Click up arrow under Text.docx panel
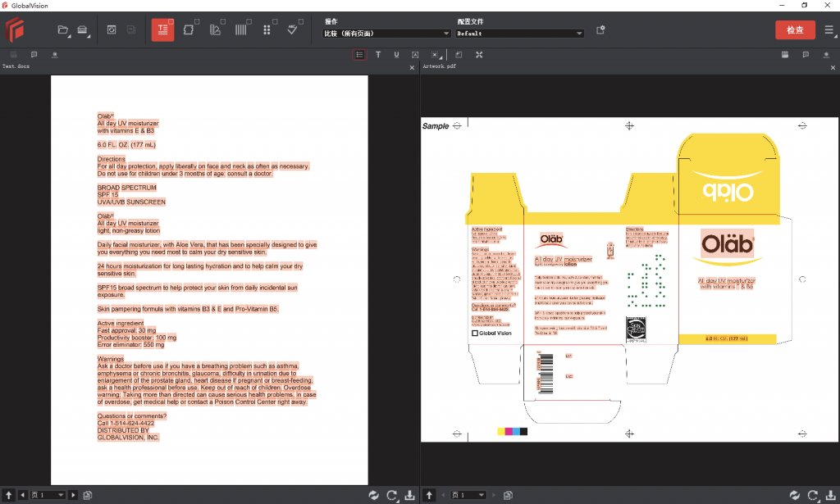The height and width of the screenshot is (504, 840). 8,496
